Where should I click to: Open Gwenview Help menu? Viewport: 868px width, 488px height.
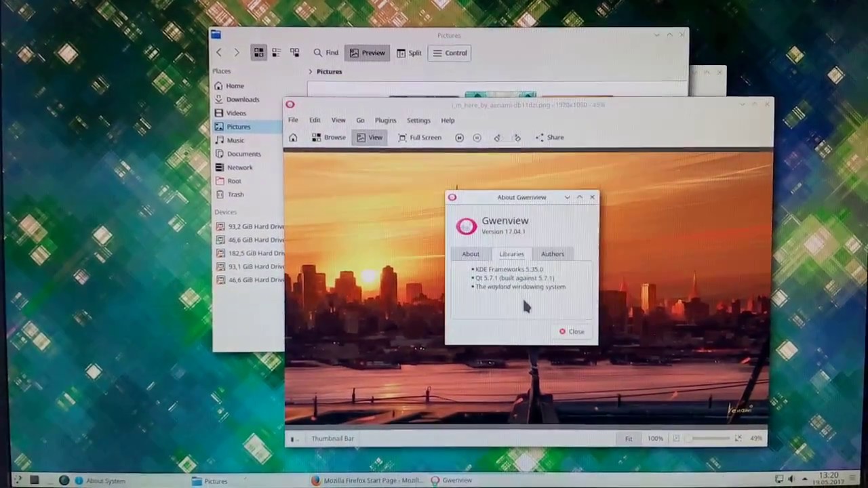pos(448,120)
